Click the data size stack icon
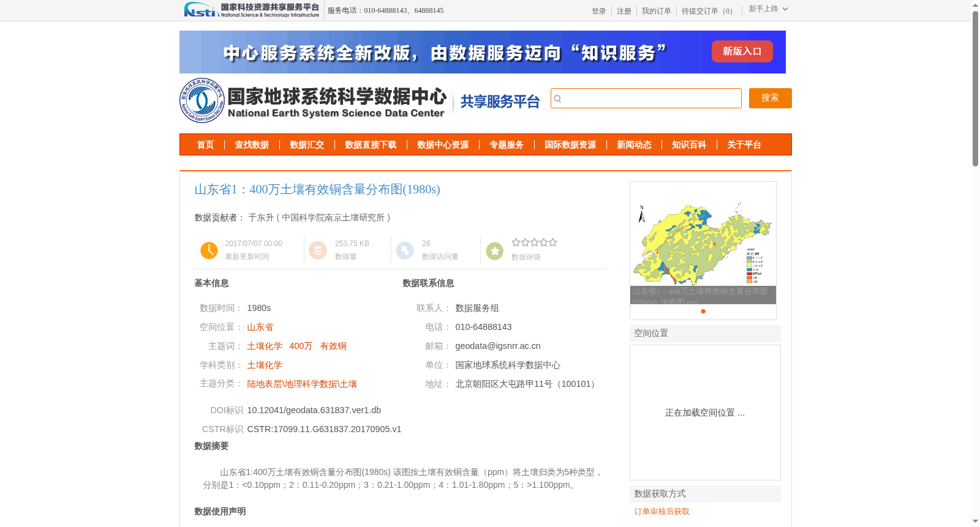 [x=318, y=250]
